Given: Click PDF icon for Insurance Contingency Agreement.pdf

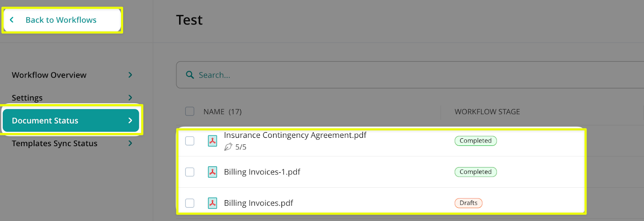Looking at the screenshot, I should click(213, 141).
